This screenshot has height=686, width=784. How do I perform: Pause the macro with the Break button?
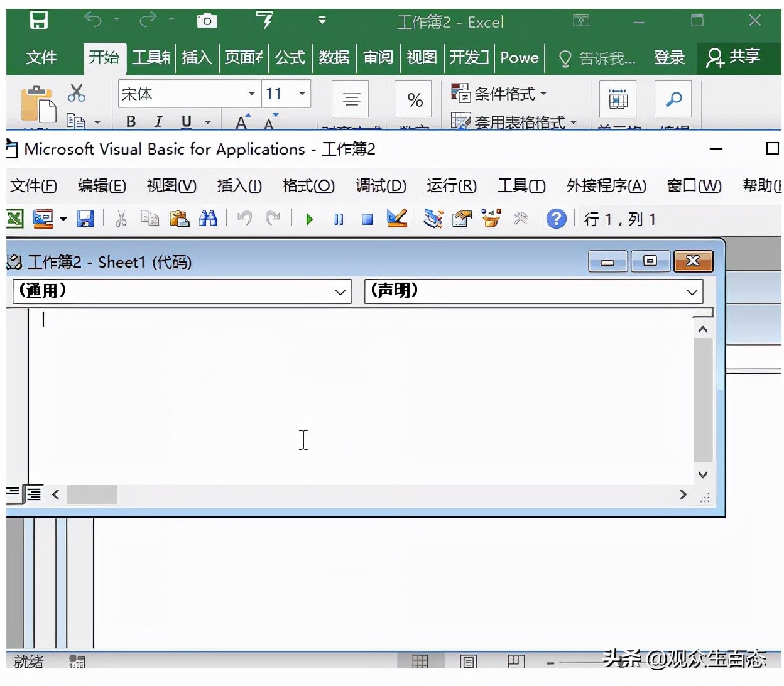pyautogui.click(x=338, y=219)
